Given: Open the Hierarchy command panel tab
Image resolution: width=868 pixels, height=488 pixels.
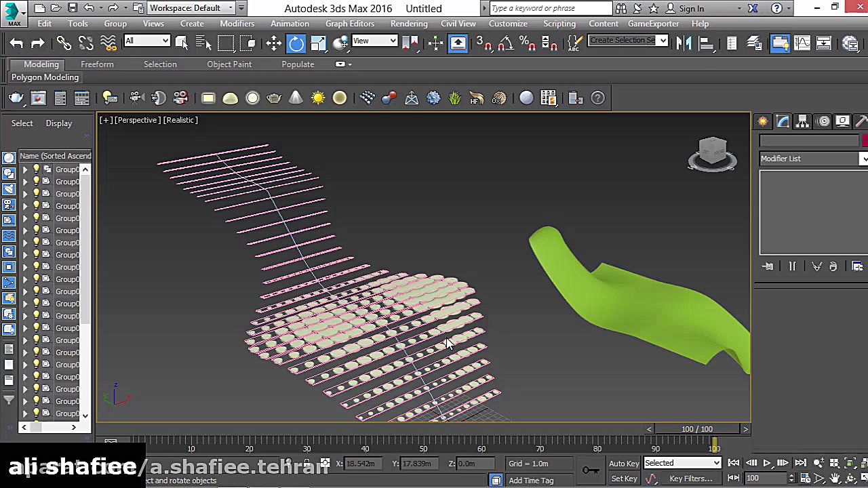Looking at the screenshot, I should (803, 122).
